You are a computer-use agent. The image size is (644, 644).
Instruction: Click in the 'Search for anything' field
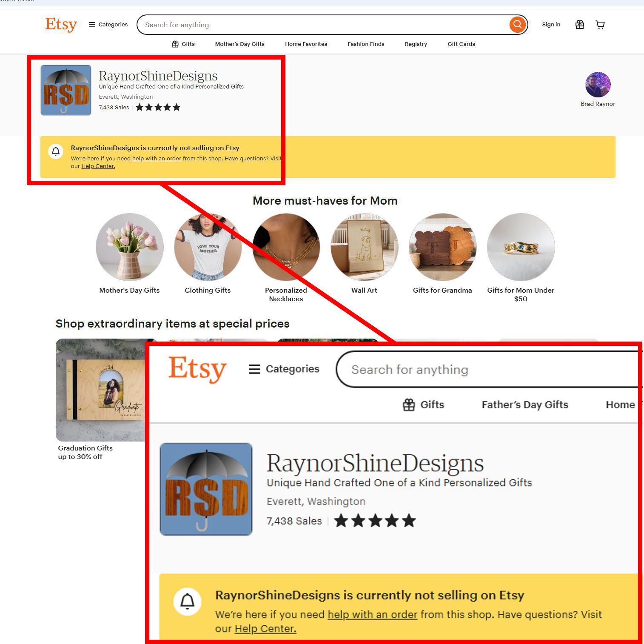coord(323,25)
